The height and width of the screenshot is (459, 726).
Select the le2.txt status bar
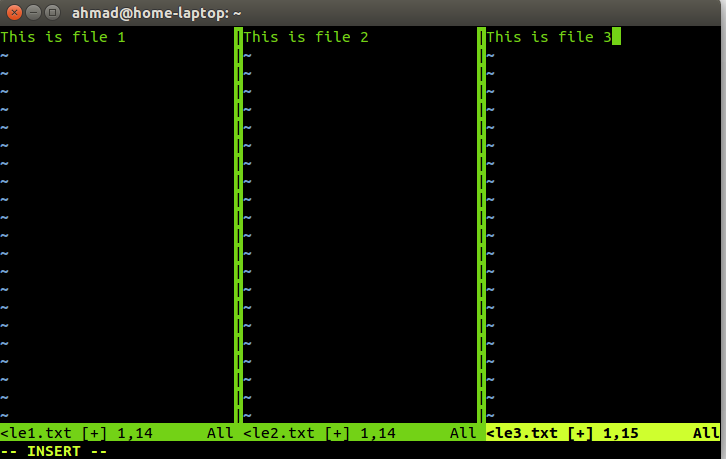[360, 433]
